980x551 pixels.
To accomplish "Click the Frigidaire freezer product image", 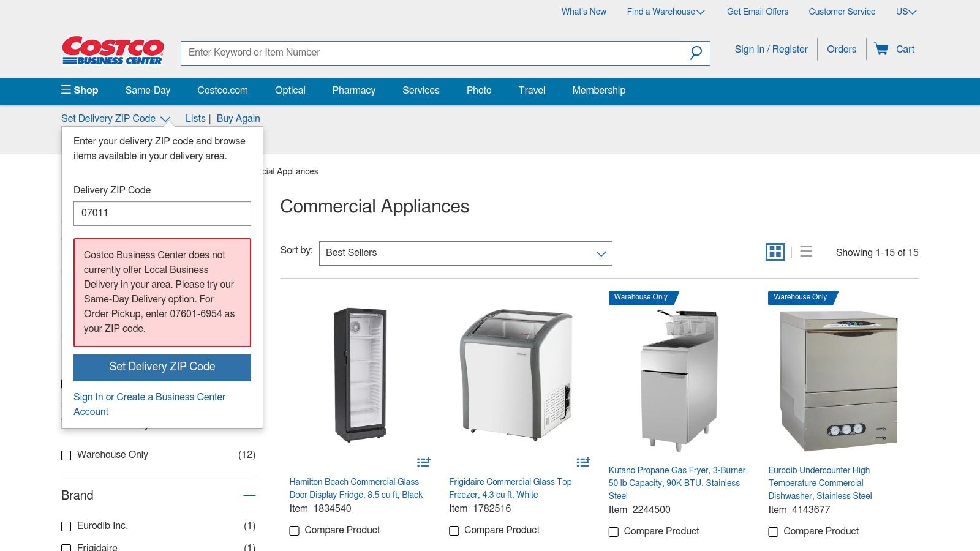I will [516, 374].
